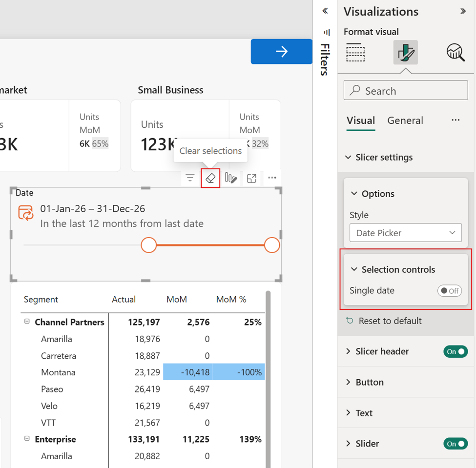Switch to the General tab
This screenshot has height=468, width=476.
point(405,121)
